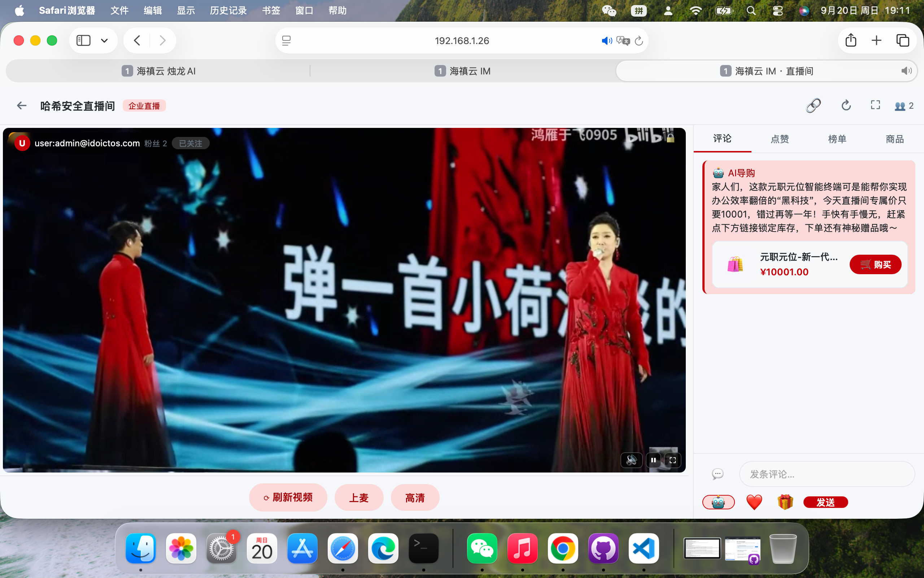Reload the page from the address bar
Viewport: 924px width, 578px height.
pos(639,40)
